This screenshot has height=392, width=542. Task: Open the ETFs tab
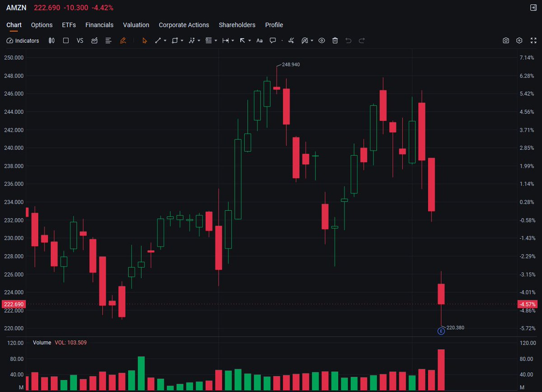pyautogui.click(x=69, y=25)
